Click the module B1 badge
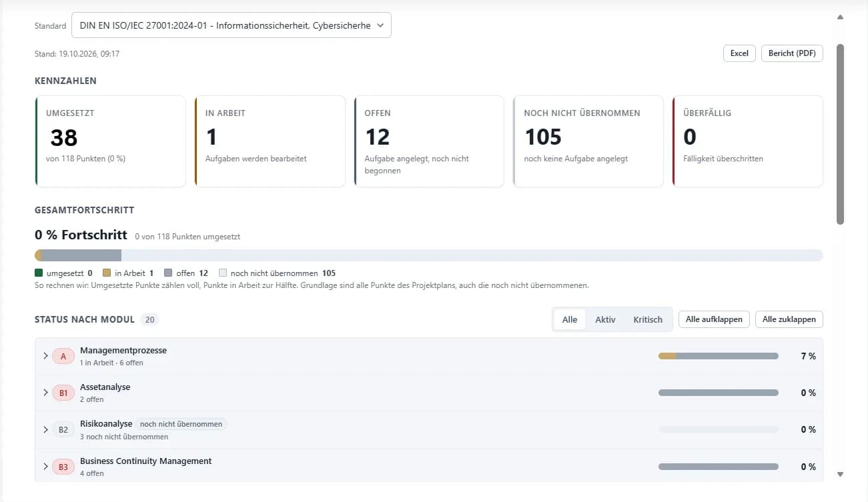The image size is (868, 502). coord(63,393)
